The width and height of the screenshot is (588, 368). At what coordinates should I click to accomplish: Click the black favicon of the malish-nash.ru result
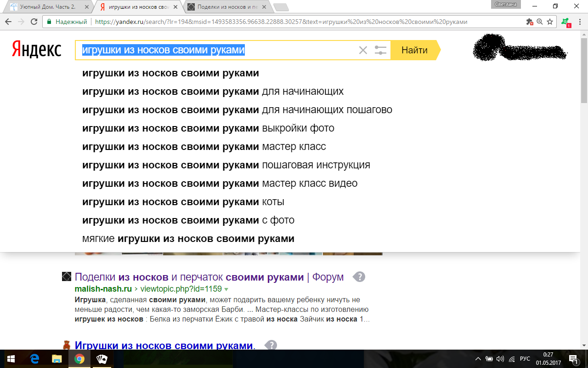(67, 276)
